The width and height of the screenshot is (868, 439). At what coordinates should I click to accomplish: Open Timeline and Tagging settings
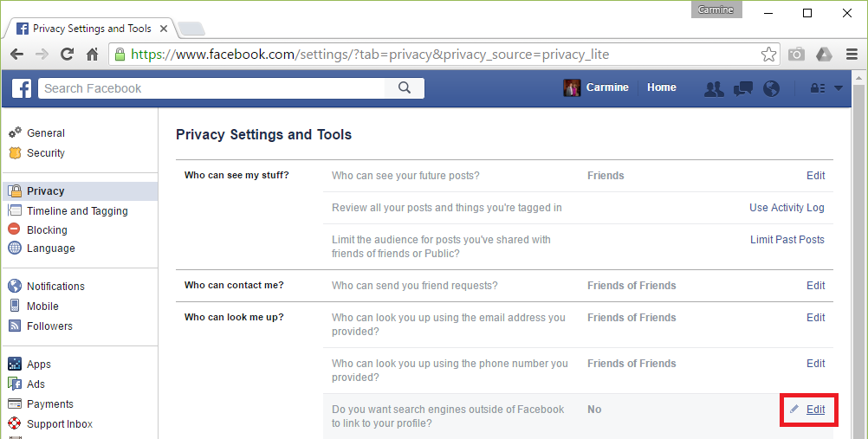pos(77,211)
